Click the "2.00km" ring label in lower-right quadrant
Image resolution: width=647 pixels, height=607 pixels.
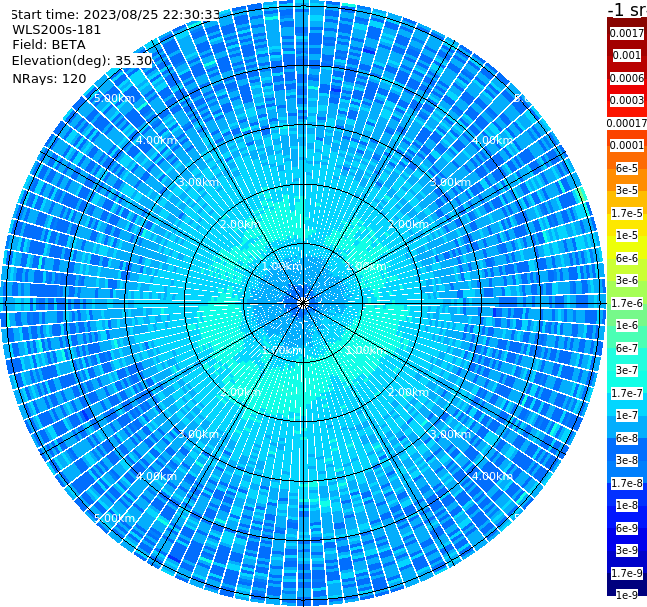pyautogui.click(x=408, y=392)
